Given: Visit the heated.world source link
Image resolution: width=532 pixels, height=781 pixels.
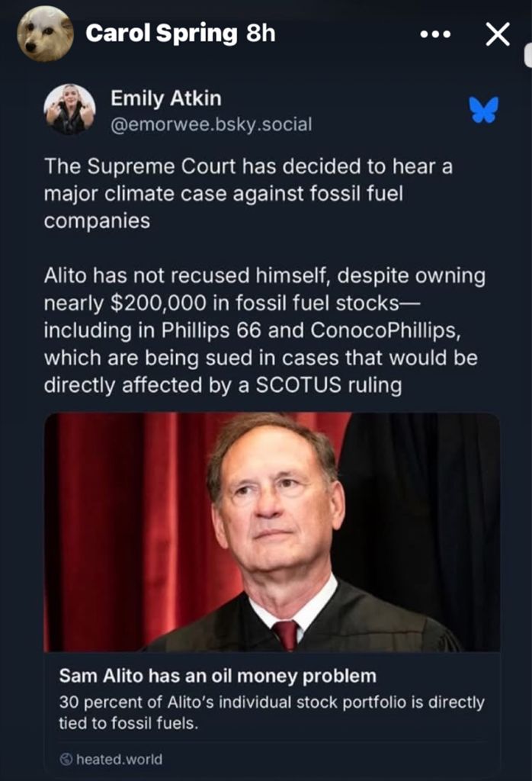Looking at the screenshot, I should (118, 759).
